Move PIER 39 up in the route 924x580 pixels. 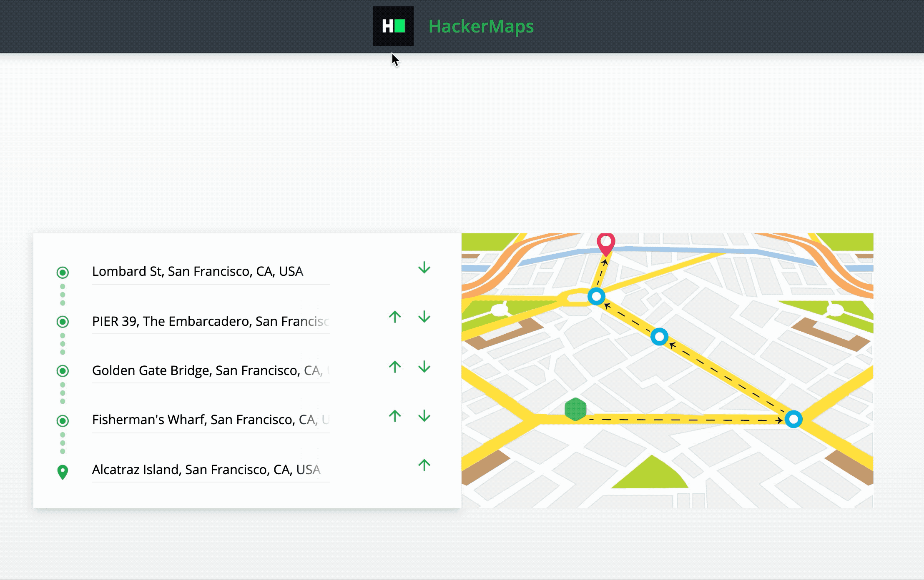[x=394, y=317]
